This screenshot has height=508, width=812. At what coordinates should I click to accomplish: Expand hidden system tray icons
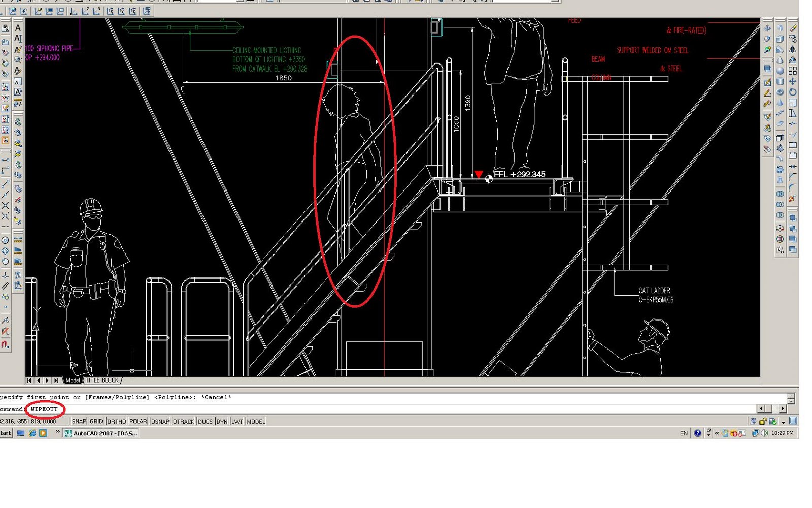pos(717,433)
